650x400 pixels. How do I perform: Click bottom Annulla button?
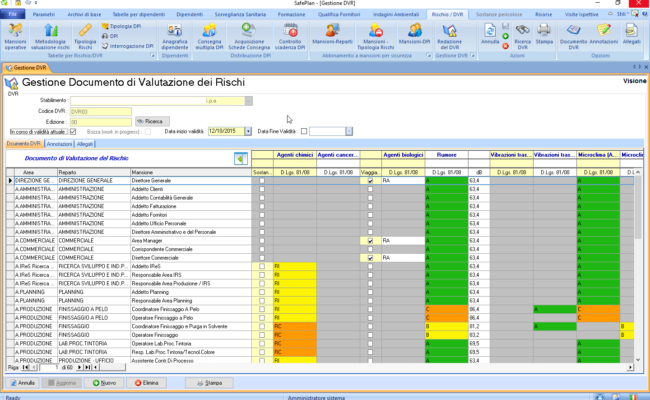pyautogui.click(x=23, y=383)
